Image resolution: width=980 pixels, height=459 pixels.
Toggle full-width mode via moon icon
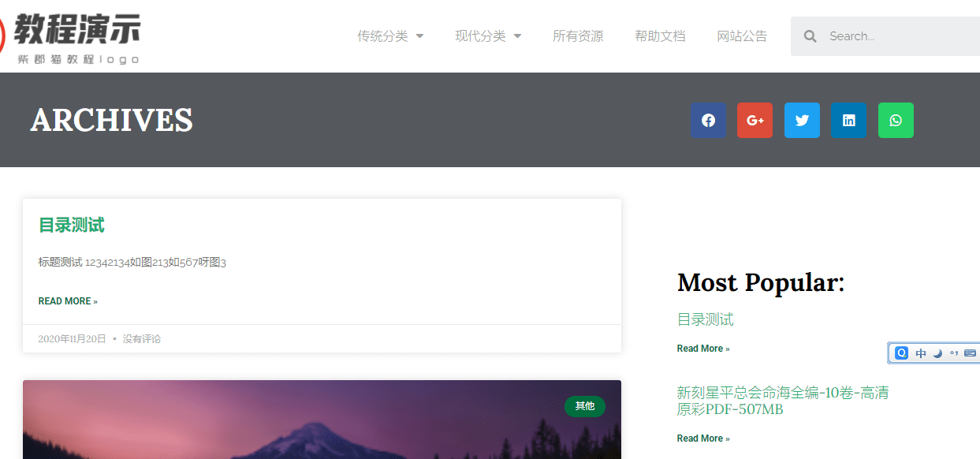pyautogui.click(x=937, y=353)
